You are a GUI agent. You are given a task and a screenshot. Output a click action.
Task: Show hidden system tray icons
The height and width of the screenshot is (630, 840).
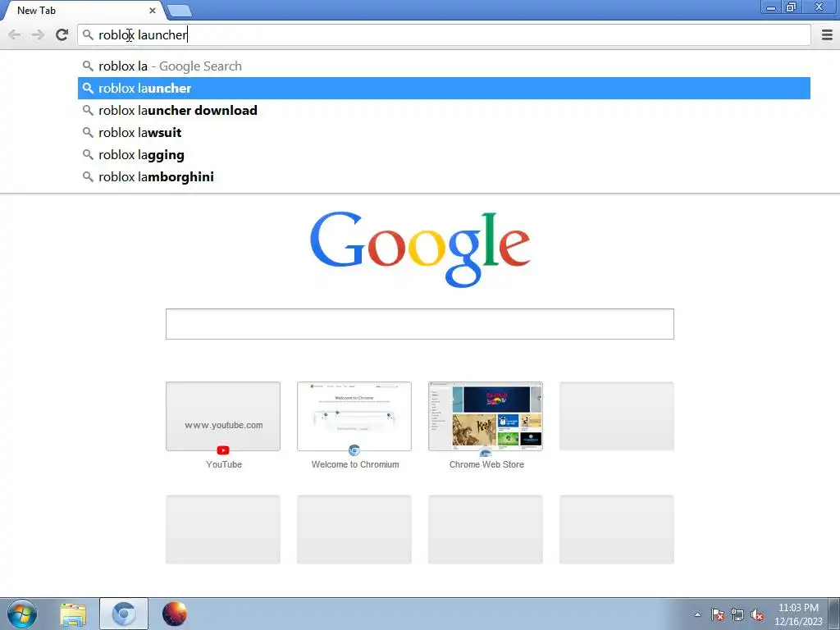tap(697, 614)
